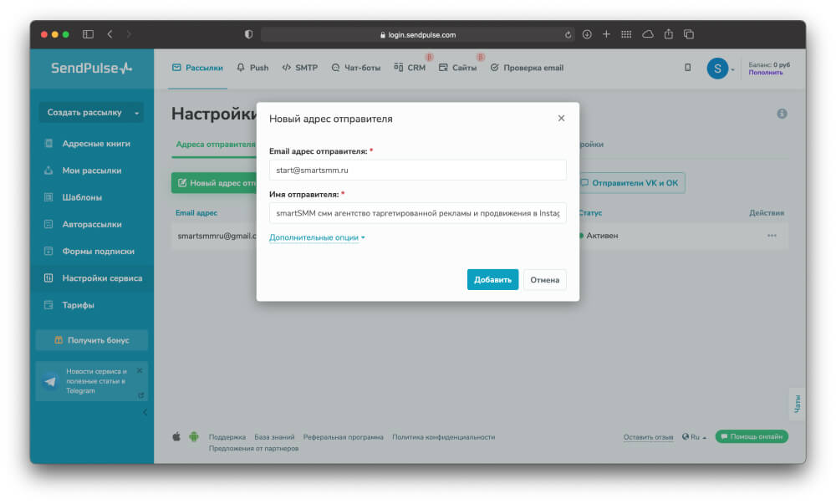Open the user avatar S menu
Image resolution: width=836 pixels, height=504 pixels.
pos(717,69)
